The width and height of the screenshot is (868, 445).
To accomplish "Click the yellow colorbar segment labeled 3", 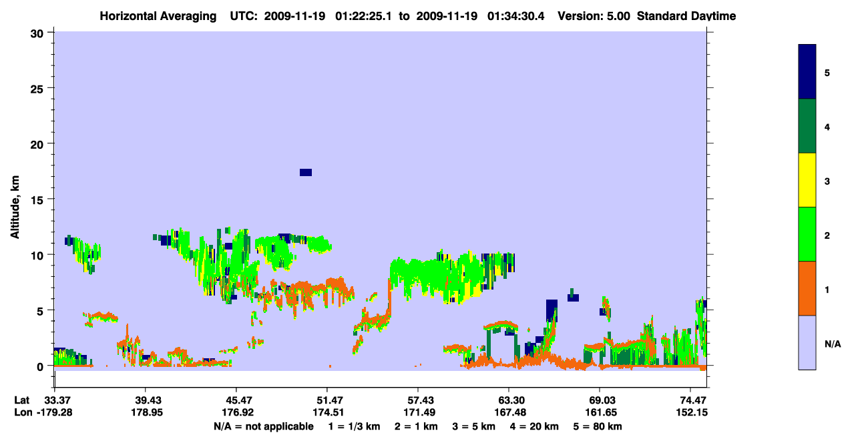I will point(807,180).
